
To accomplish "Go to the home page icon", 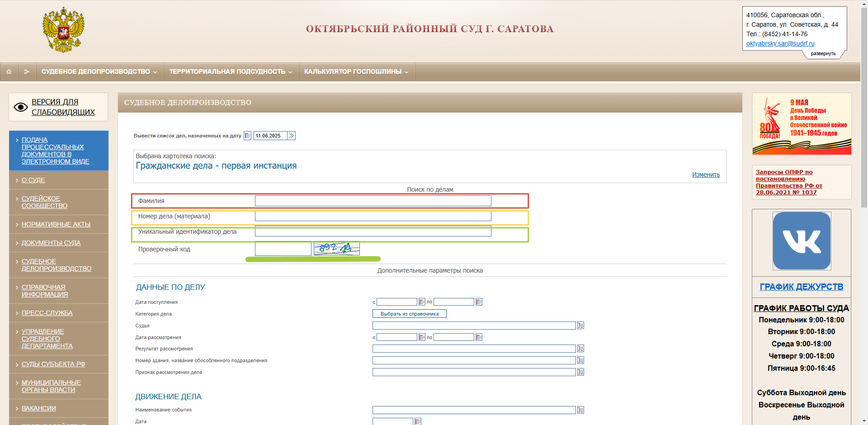I will tap(9, 72).
